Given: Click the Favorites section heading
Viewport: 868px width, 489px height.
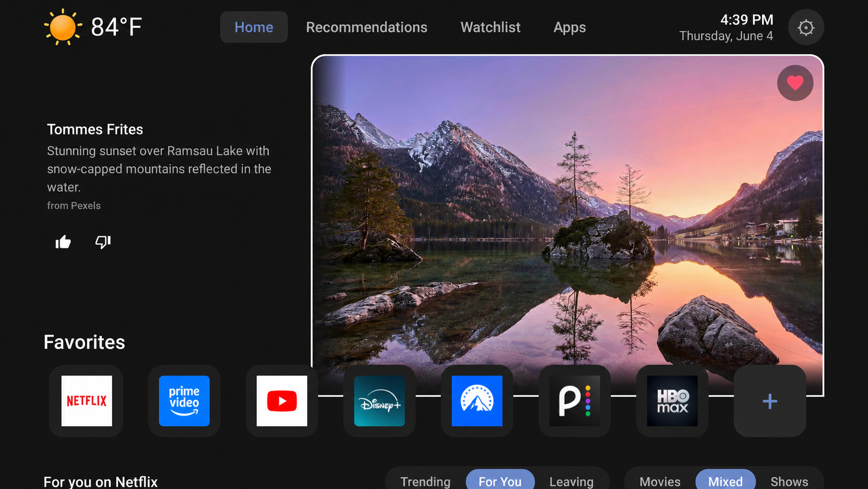Looking at the screenshot, I should [84, 342].
